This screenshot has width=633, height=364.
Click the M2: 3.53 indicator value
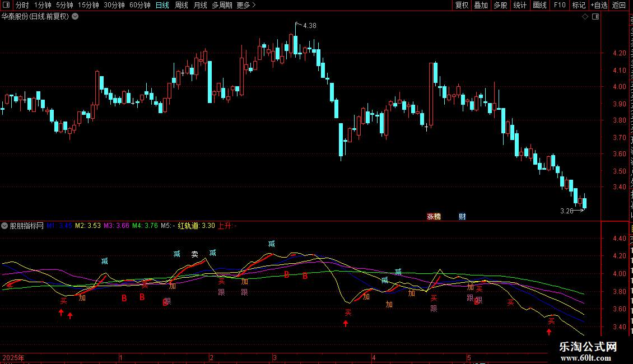(88, 226)
